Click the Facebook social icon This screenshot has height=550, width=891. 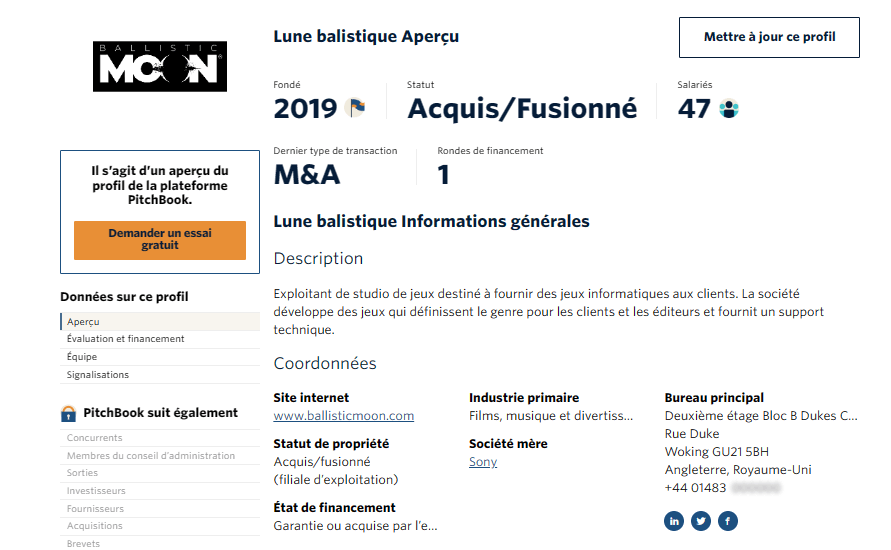728,521
